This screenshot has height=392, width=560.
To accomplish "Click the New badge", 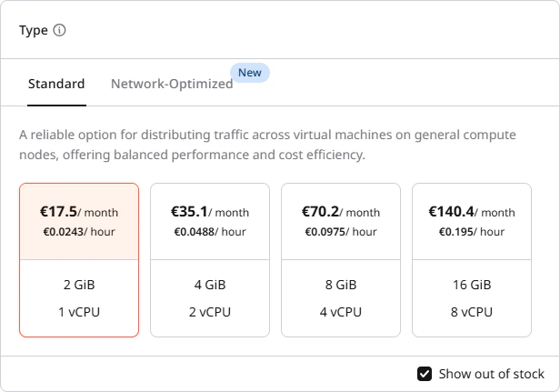I will click(250, 73).
